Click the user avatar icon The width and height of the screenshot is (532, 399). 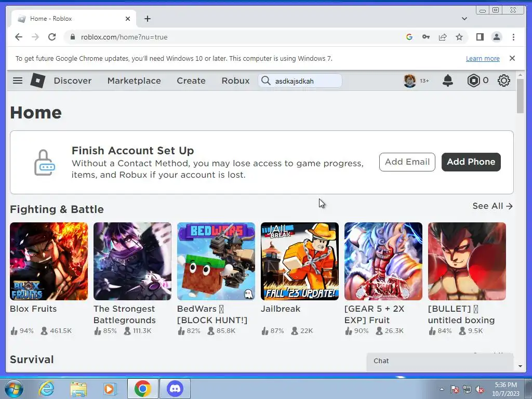click(410, 81)
